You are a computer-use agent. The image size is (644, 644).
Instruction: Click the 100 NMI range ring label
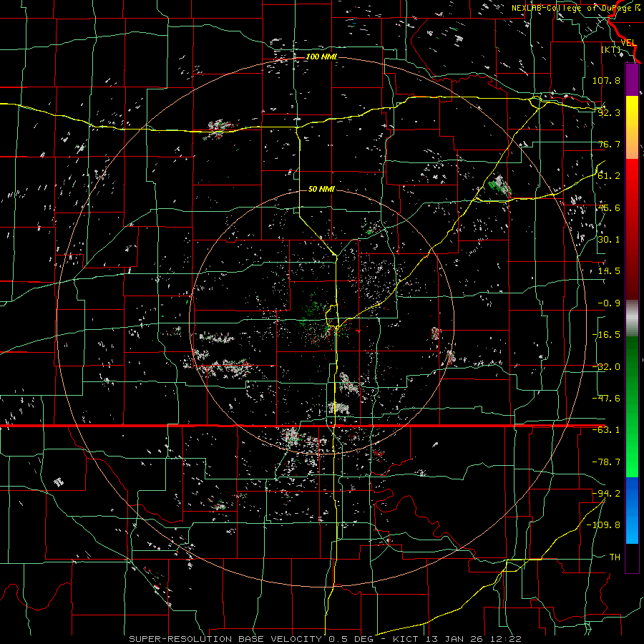(321, 57)
